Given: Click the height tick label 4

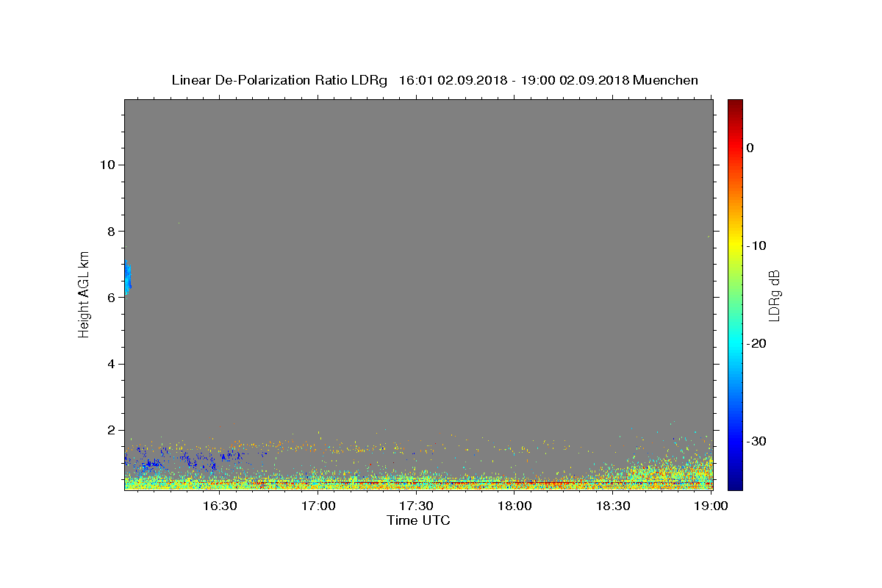Looking at the screenshot, I should coord(110,364).
